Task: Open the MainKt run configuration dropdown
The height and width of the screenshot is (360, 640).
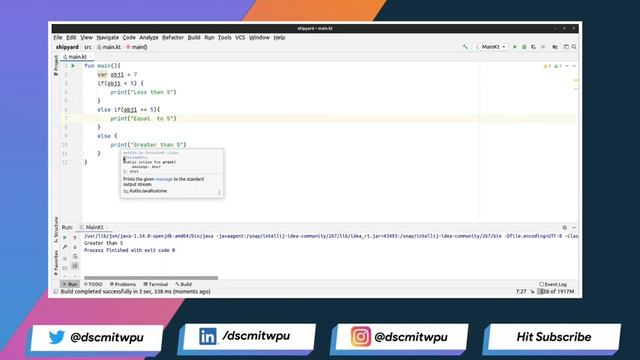Action: click(491, 47)
